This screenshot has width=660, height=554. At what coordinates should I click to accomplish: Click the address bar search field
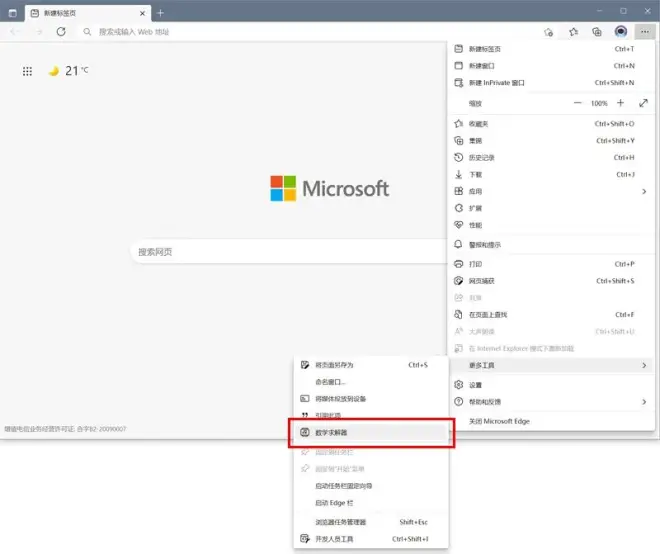click(307, 32)
